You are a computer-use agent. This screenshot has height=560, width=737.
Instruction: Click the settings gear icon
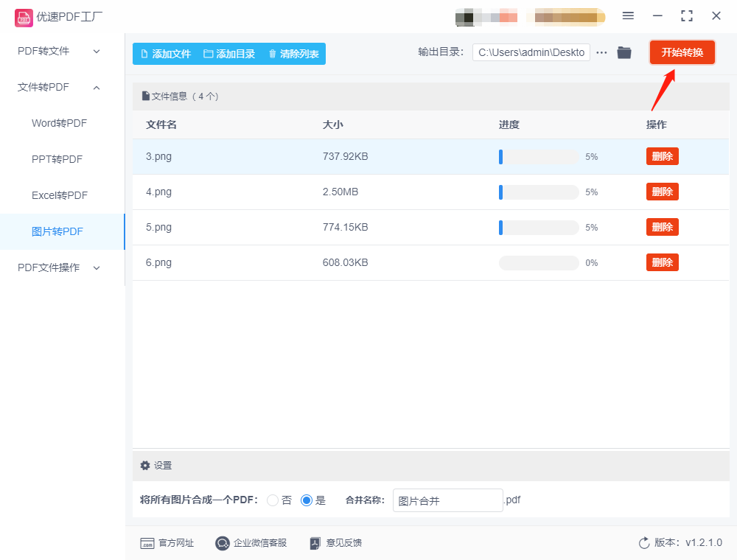[x=145, y=466]
